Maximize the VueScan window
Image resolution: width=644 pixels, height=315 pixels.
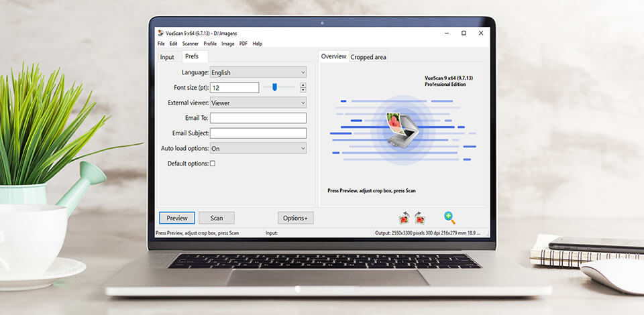(x=464, y=34)
